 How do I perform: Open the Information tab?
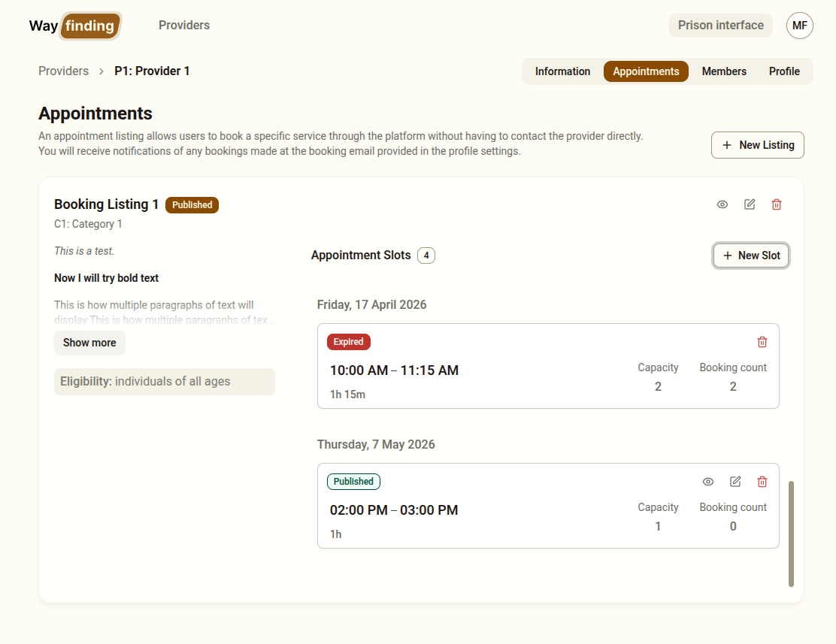(562, 71)
